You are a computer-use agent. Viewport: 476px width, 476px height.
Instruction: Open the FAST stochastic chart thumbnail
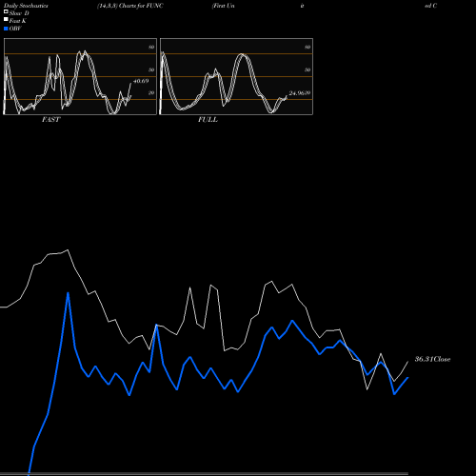pos(80,76)
